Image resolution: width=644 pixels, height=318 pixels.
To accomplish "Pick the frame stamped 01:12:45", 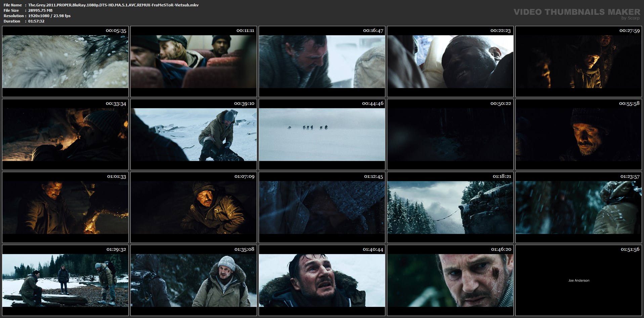I will (322, 207).
